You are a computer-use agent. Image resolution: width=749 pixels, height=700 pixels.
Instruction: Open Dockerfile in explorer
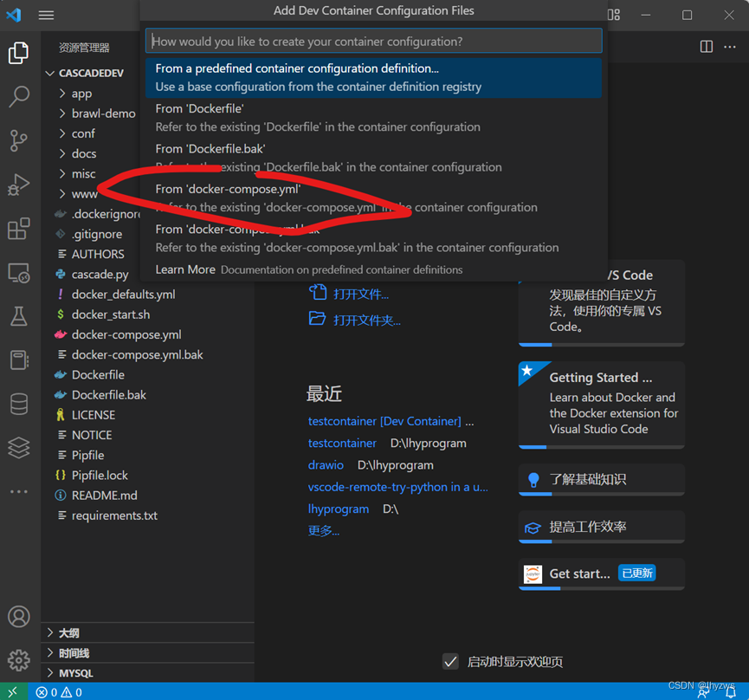[x=98, y=374]
